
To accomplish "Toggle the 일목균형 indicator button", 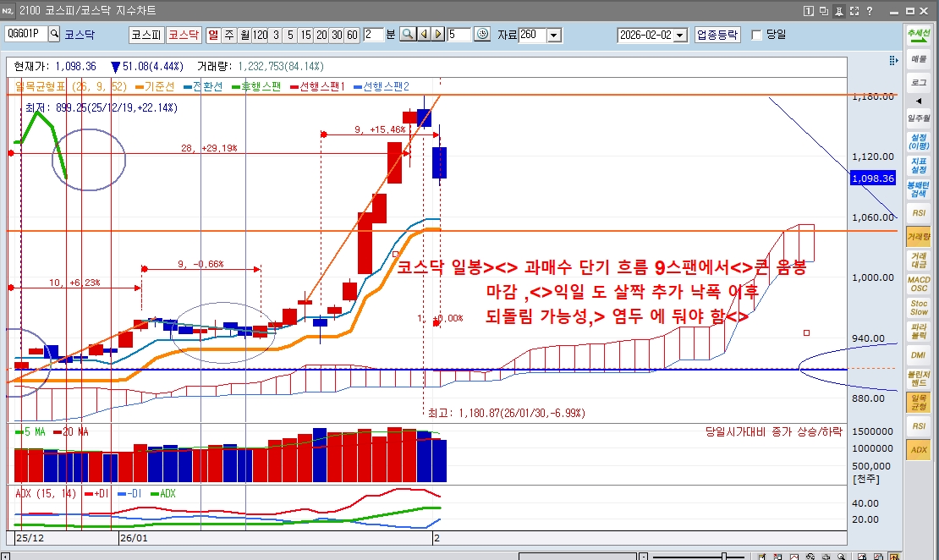I will [x=918, y=402].
